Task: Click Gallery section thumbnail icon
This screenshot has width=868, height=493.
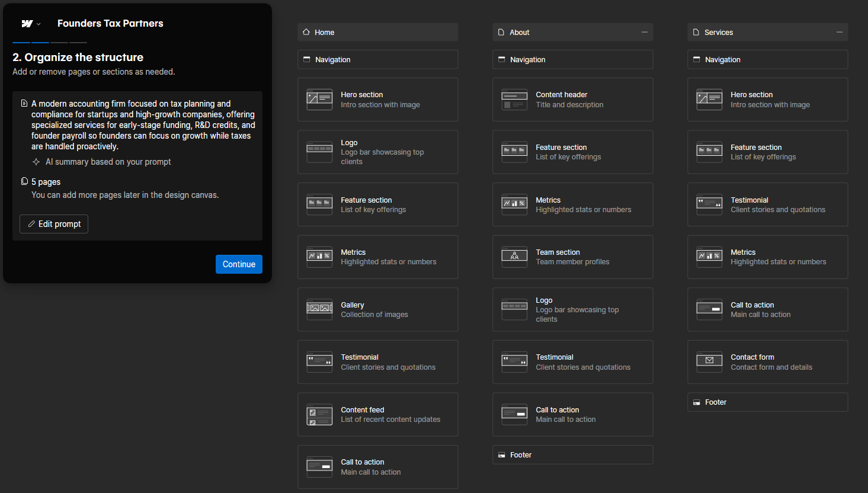Action: coord(319,309)
